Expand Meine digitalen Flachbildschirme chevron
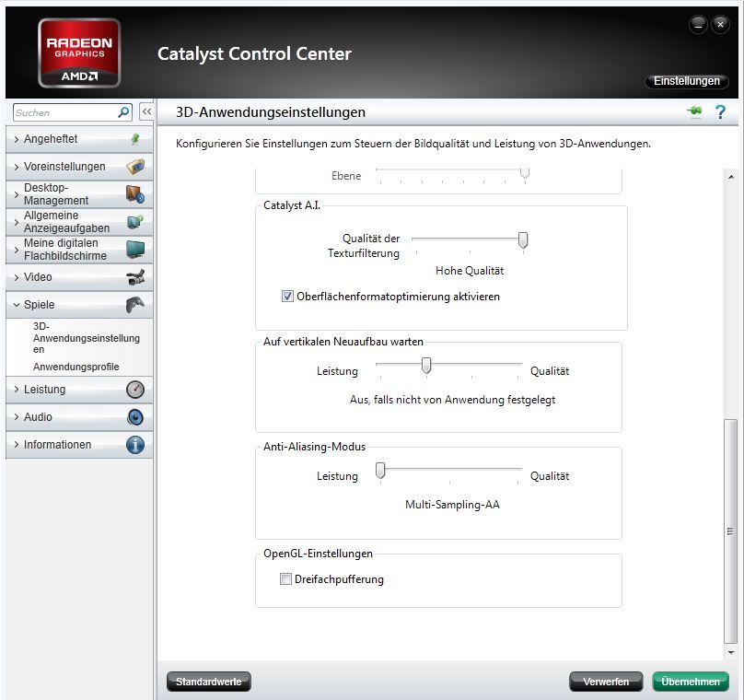 coord(17,250)
